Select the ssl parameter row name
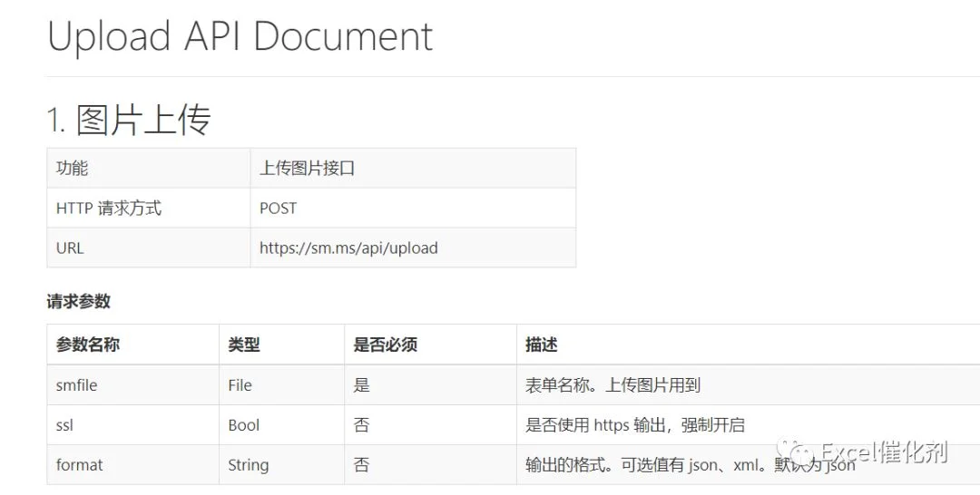The height and width of the screenshot is (495, 980). pos(64,425)
